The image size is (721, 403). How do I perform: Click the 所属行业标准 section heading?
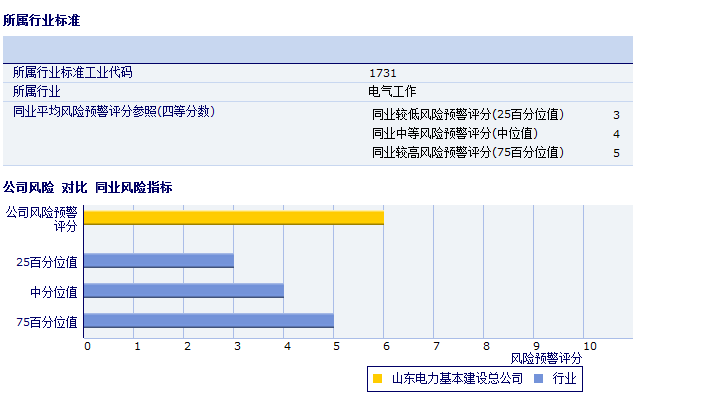pyautogui.click(x=41, y=20)
